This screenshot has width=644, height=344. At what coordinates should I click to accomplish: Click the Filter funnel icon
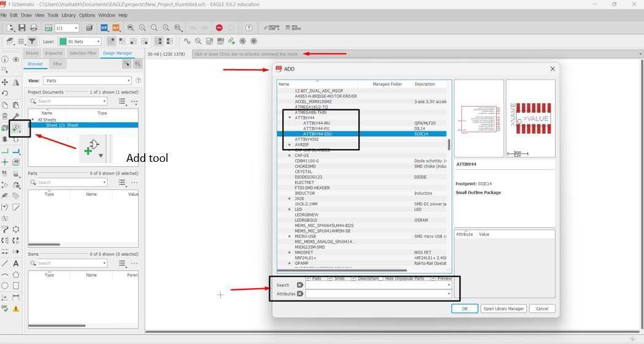coord(32,42)
